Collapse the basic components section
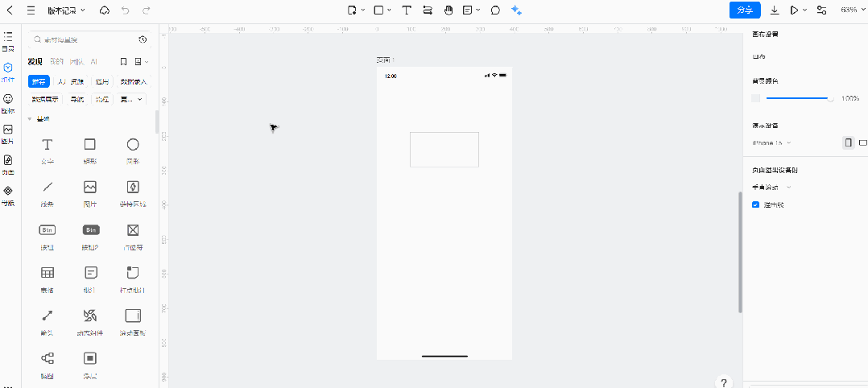This screenshot has width=868, height=388. point(30,119)
